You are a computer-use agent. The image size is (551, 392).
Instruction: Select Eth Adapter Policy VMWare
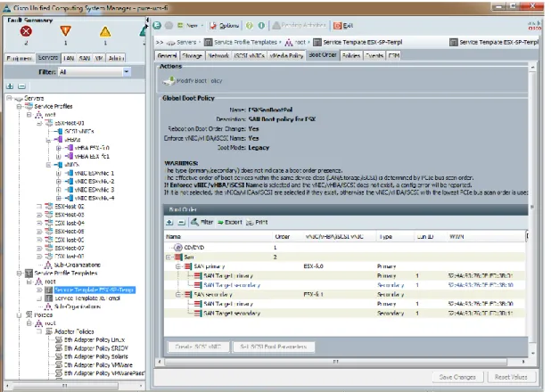click(98, 365)
